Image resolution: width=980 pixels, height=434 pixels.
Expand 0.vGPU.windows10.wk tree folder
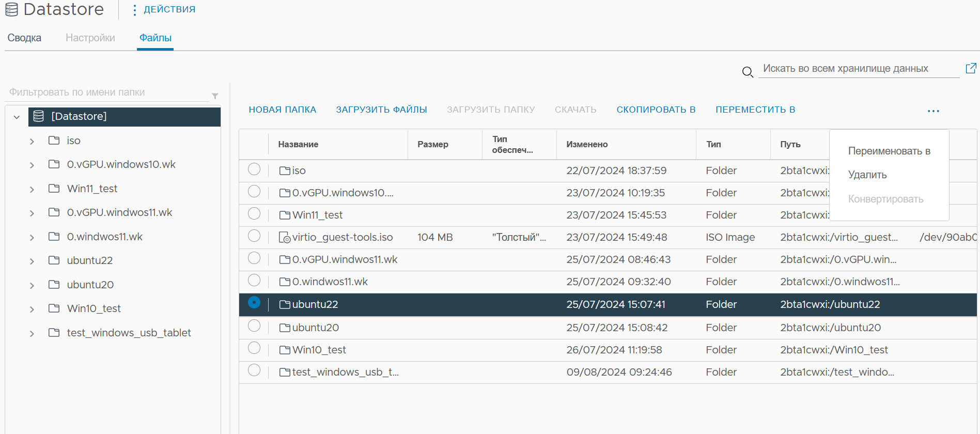(32, 165)
